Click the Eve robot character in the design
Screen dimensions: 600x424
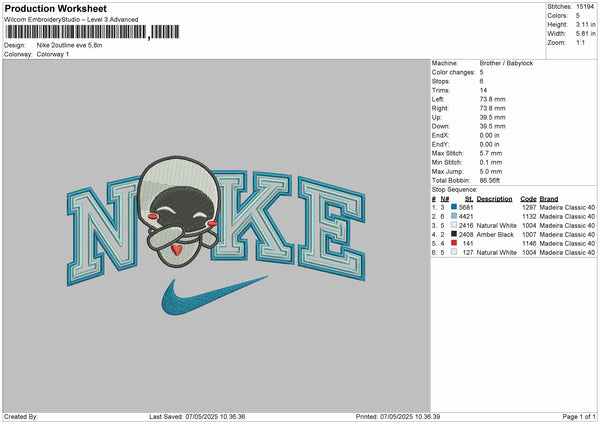pos(179,211)
